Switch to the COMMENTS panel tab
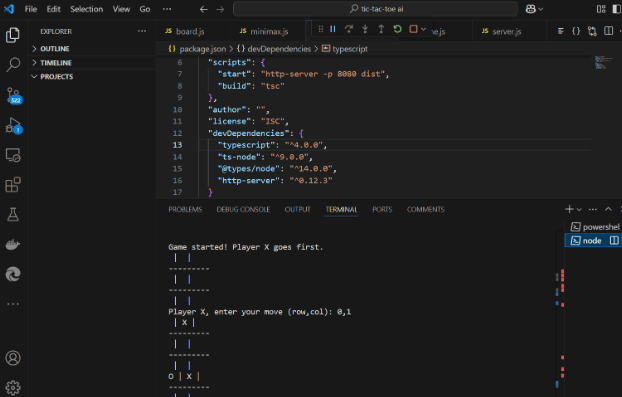Screen dimensions: 622x397 (426, 209)
